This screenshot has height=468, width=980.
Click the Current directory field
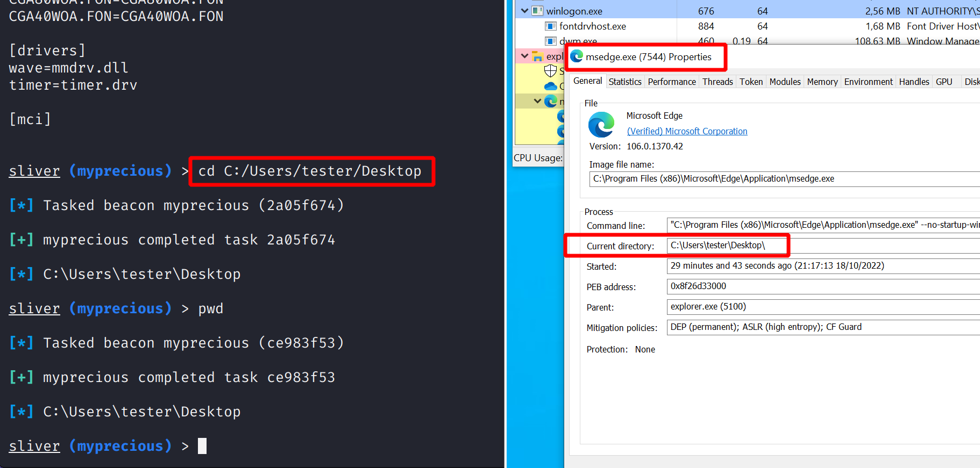coord(823,246)
